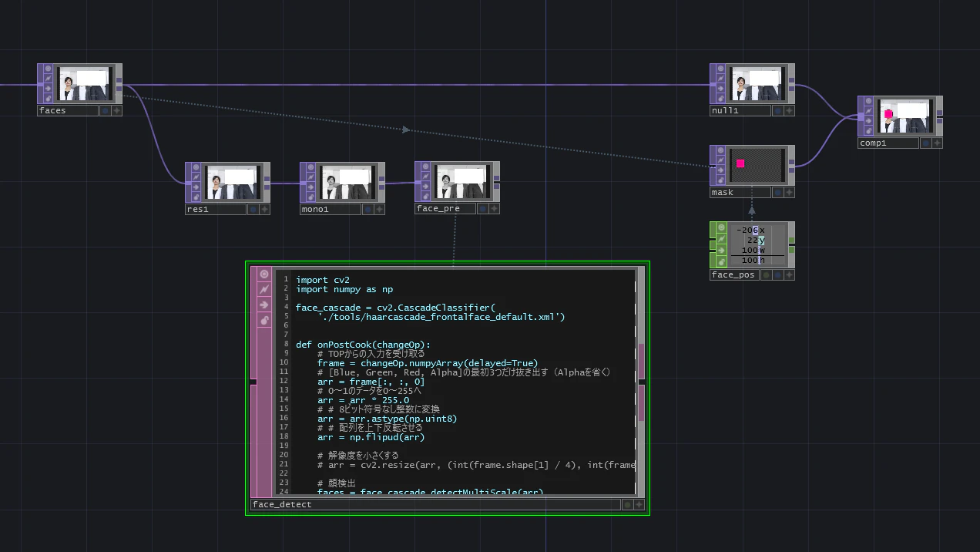Activate the viewer on mask with plus icon

point(789,192)
